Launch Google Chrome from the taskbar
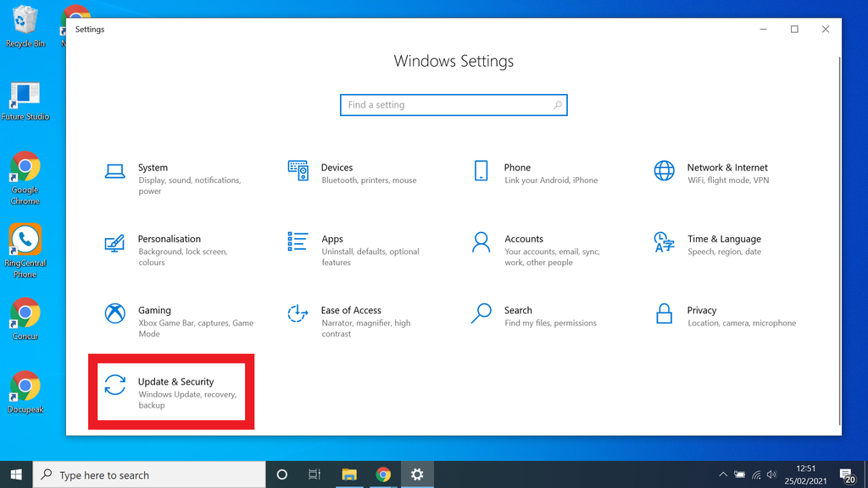The height and width of the screenshot is (488, 868). (383, 474)
